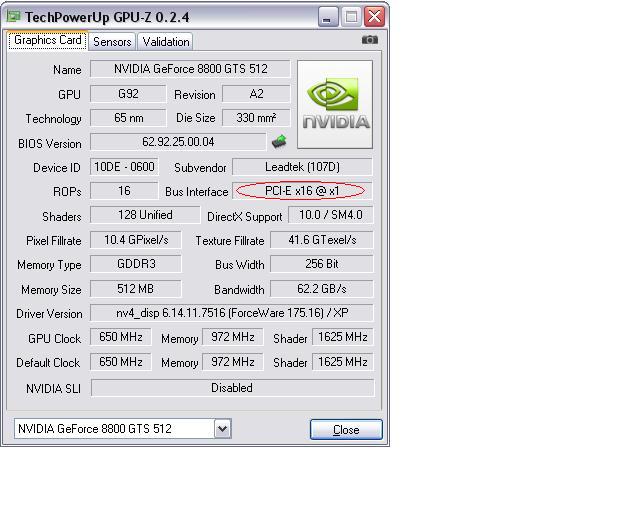Screen dimensions: 640x512
Task: Click the NVIDIA SLI field showing Disabled
Action: [x=232, y=388]
